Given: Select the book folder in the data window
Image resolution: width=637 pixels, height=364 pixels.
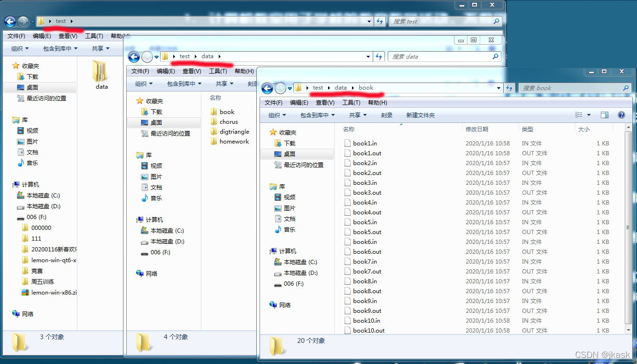Looking at the screenshot, I should coord(223,112).
